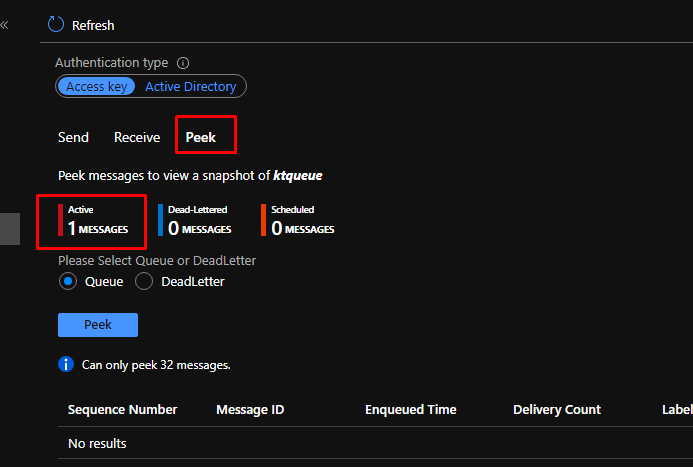Click the blue info icon near peek limit

pos(66,364)
